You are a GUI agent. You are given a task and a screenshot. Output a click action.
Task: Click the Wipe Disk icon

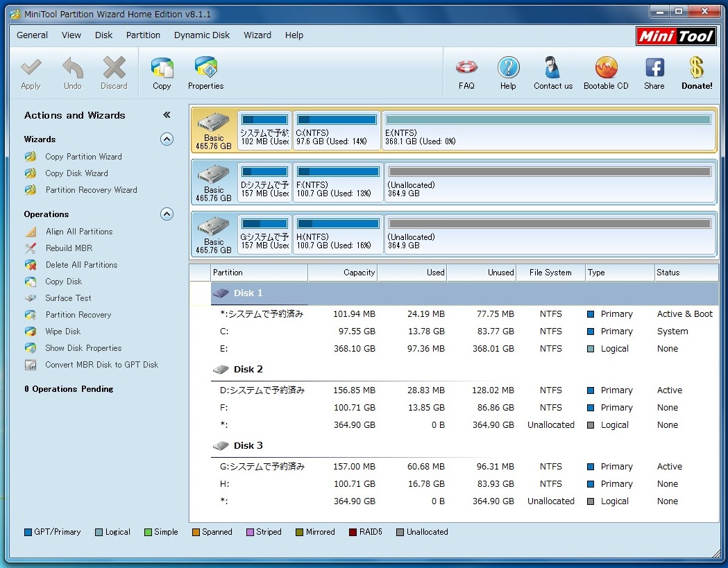(31, 332)
